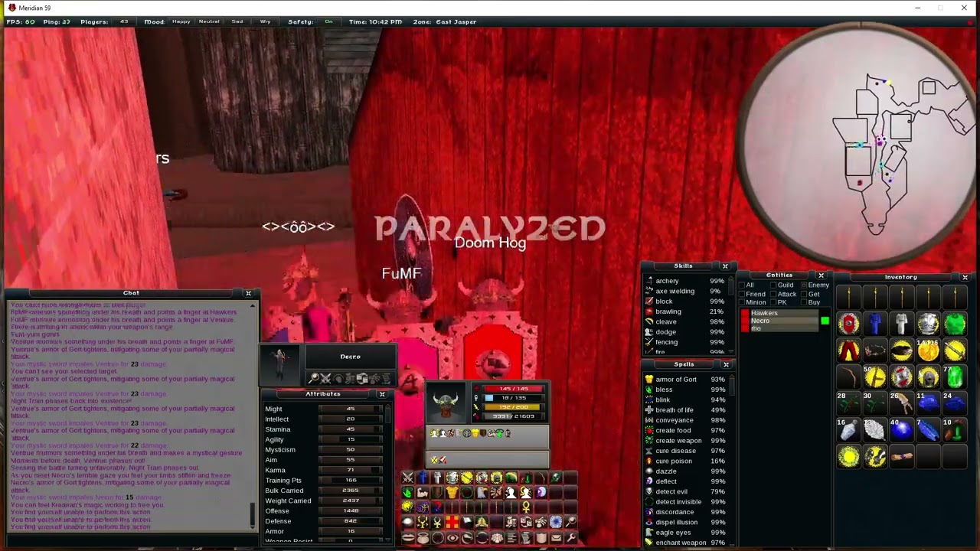Click the Skills list scroll-down arrow

coord(731,351)
